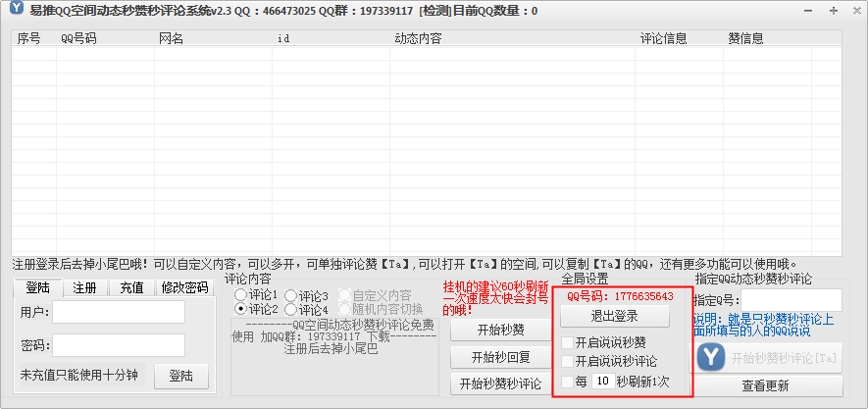Focus the 密码 input field
This screenshot has height=409, width=868.
click(x=119, y=345)
